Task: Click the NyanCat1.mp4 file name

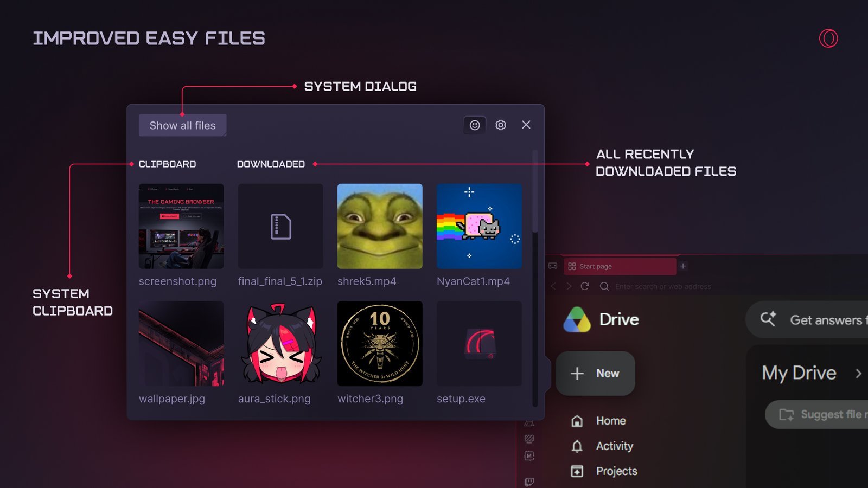Action: tap(473, 281)
